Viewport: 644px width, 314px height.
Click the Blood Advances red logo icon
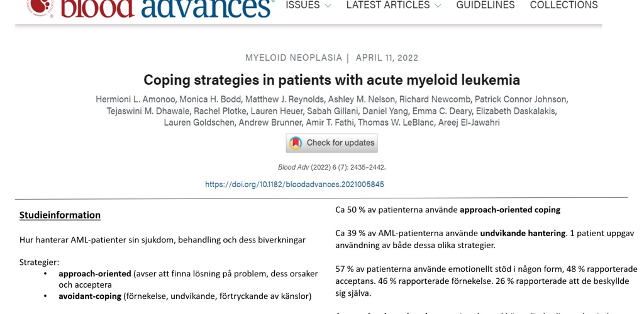tap(40, 6)
